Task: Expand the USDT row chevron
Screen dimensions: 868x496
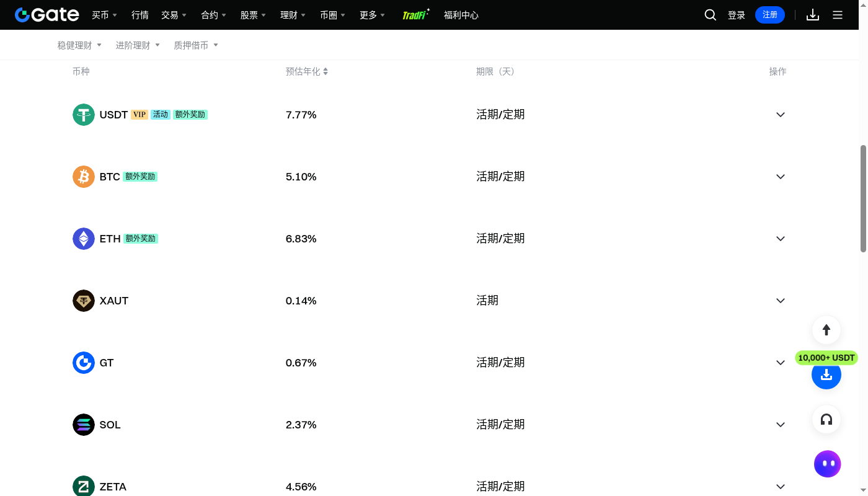Action: coord(781,115)
